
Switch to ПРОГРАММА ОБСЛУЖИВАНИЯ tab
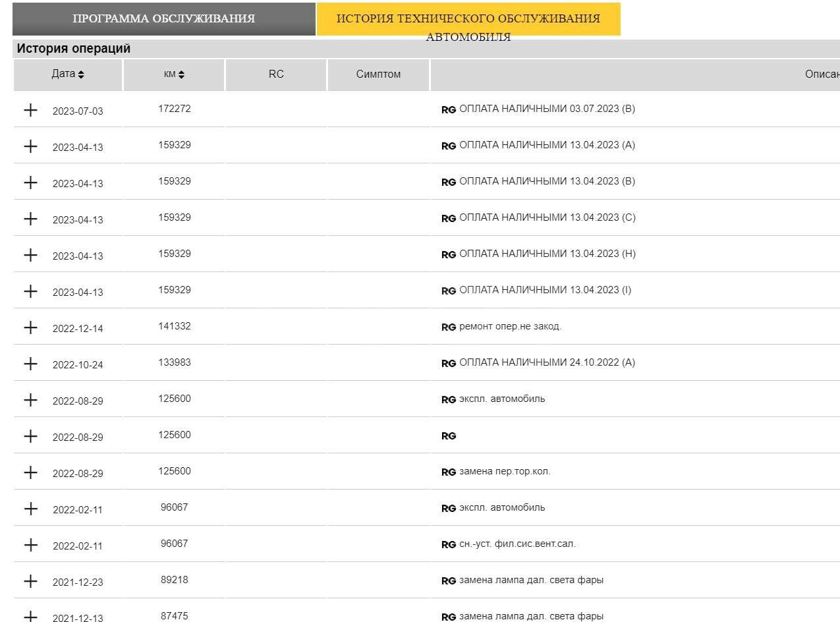pyautogui.click(x=164, y=18)
